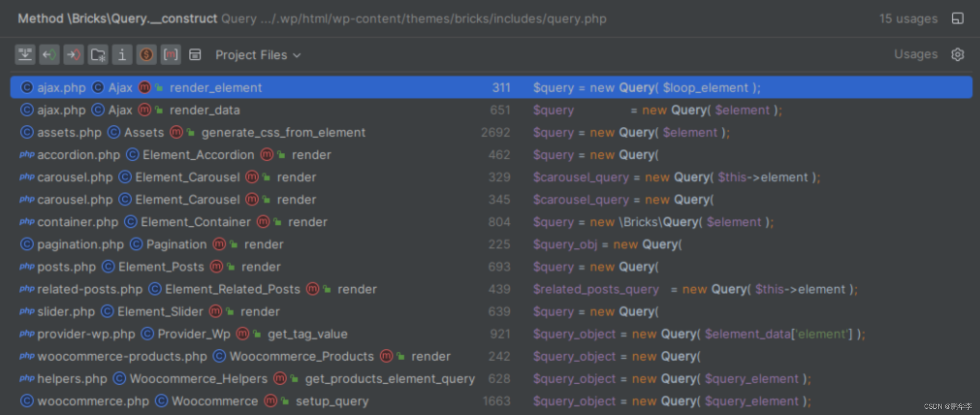The height and width of the screenshot is (415, 980).
Task: Select provider-wp.php get_tag_value usage
Action: tap(491, 334)
